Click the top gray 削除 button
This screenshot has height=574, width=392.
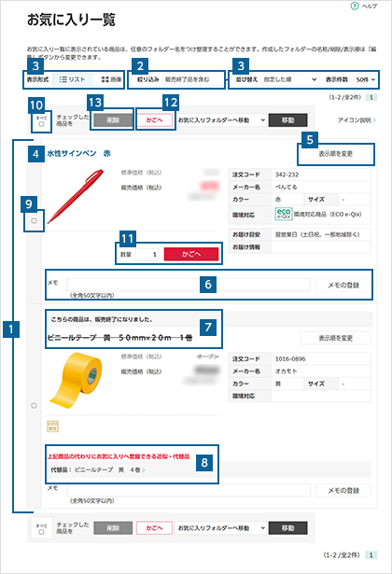coord(113,120)
